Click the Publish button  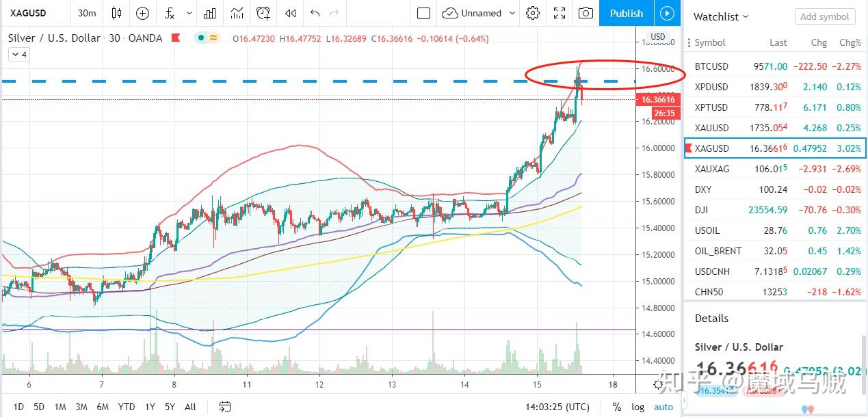point(627,13)
